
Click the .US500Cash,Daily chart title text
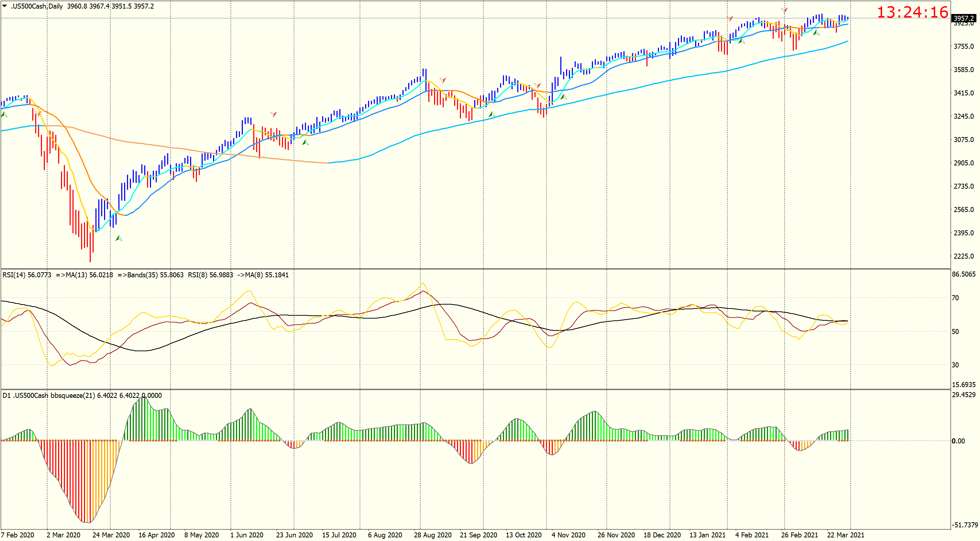(37, 6)
